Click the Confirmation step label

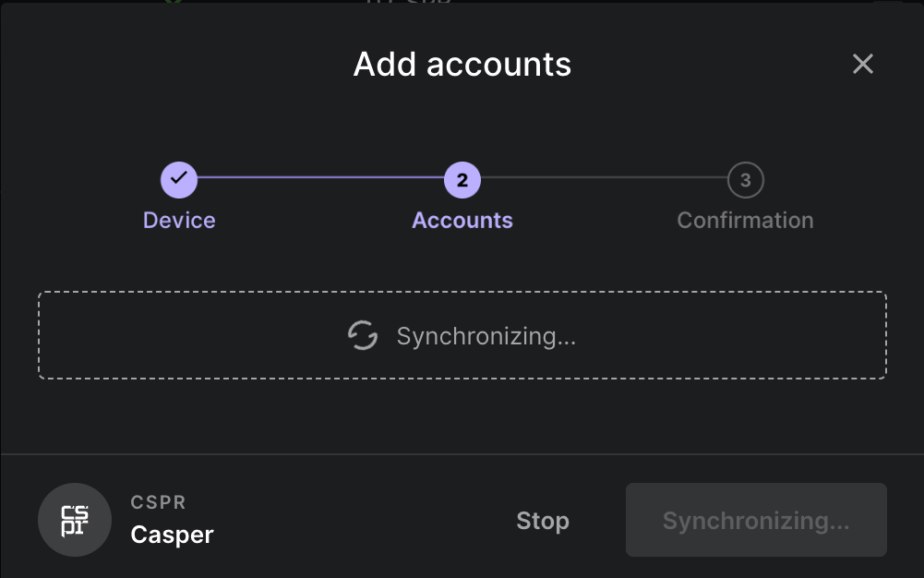pos(745,220)
